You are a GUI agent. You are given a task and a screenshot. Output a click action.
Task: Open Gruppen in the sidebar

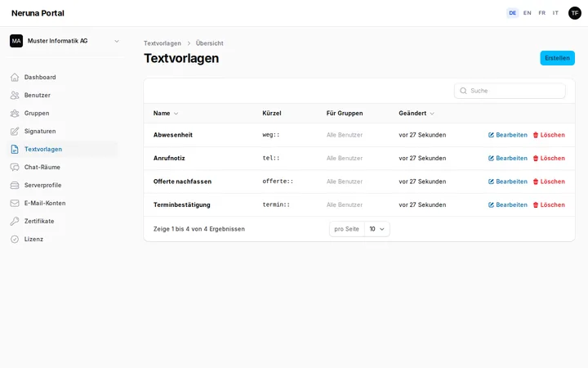click(x=63, y=114)
